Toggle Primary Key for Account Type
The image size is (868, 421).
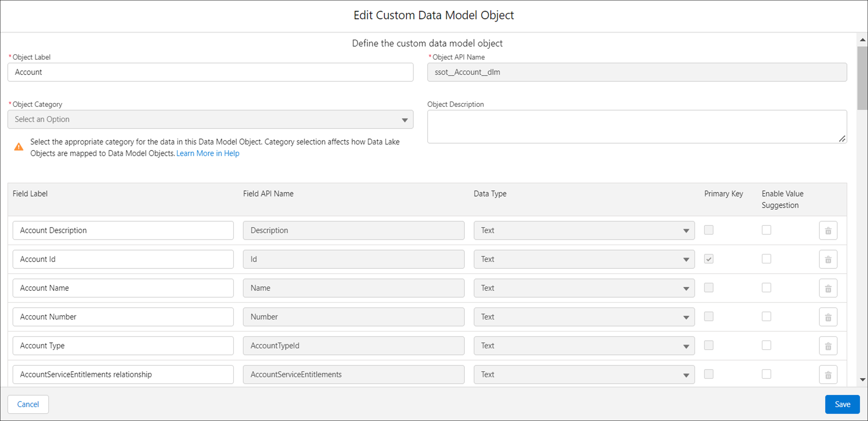click(x=708, y=345)
